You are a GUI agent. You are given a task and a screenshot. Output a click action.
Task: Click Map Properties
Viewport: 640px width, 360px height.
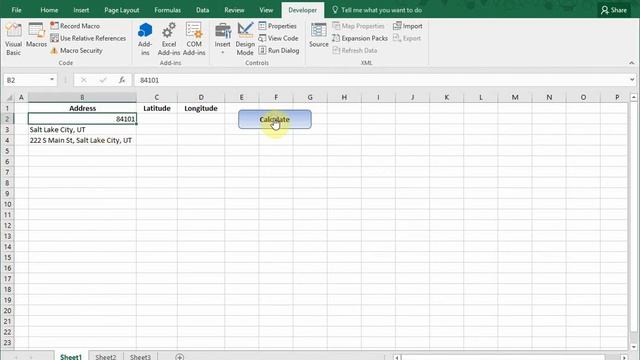(358, 26)
